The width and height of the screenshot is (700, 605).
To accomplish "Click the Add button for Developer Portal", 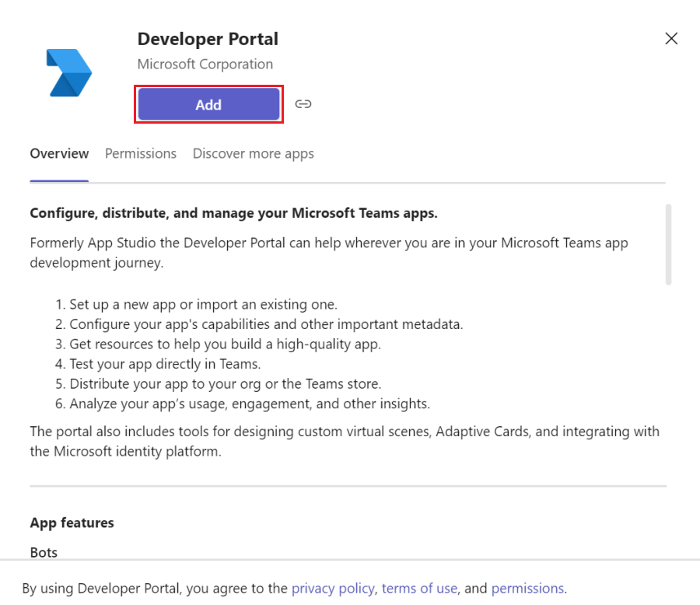I will 208,104.
